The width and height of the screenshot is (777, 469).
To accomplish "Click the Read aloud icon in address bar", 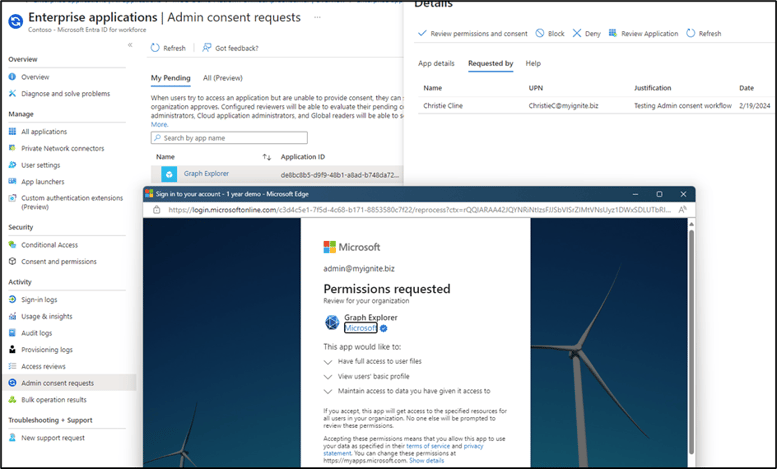I will pyautogui.click(x=682, y=210).
